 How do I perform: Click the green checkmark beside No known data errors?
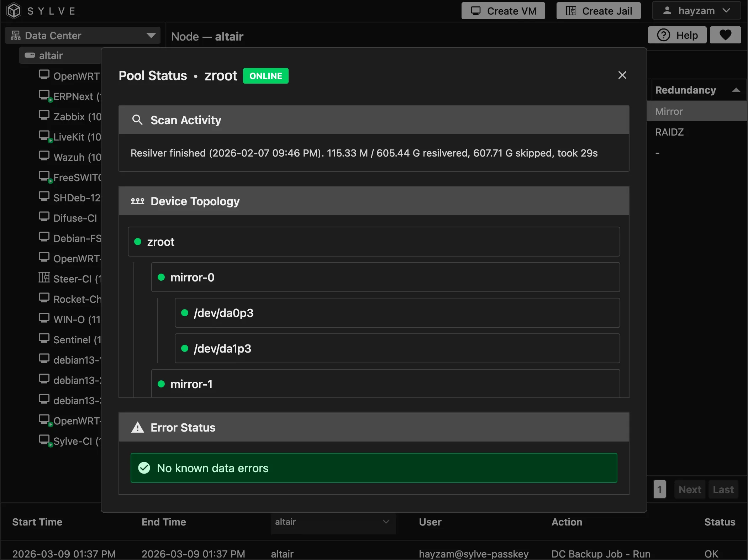point(144,468)
